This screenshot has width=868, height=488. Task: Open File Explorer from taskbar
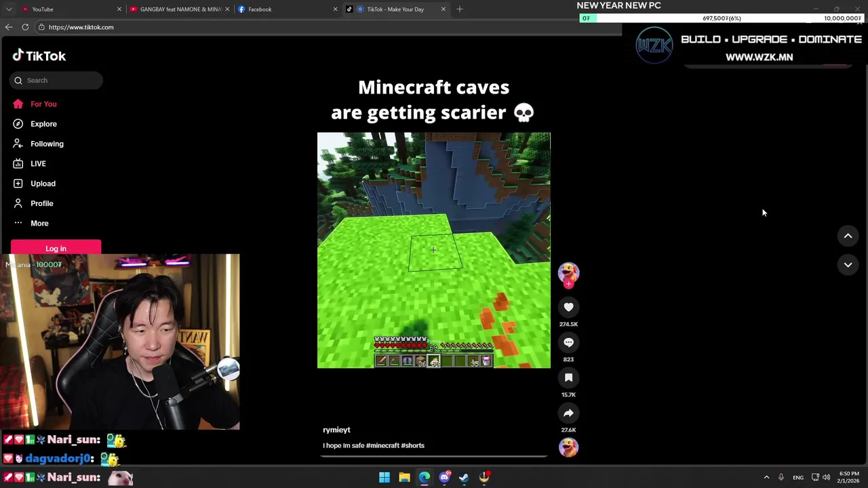(x=404, y=477)
